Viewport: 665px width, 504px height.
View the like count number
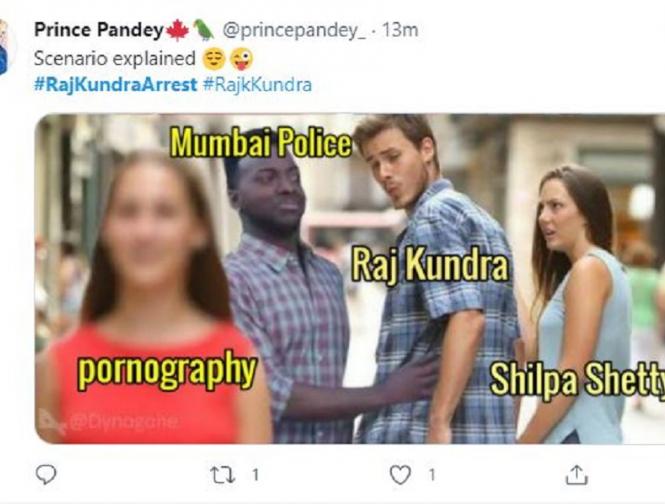coord(432,475)
